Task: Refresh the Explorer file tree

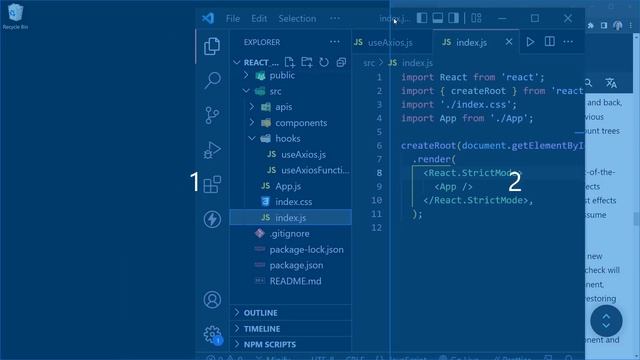Action: tap(324, 62)
